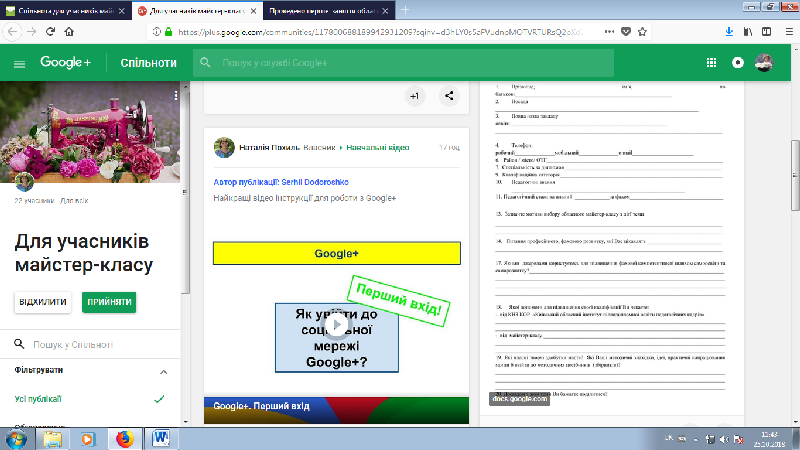800x450 pixels.
Task: Click the search magnifier in the Google+ bar
Action: point(205,63)
